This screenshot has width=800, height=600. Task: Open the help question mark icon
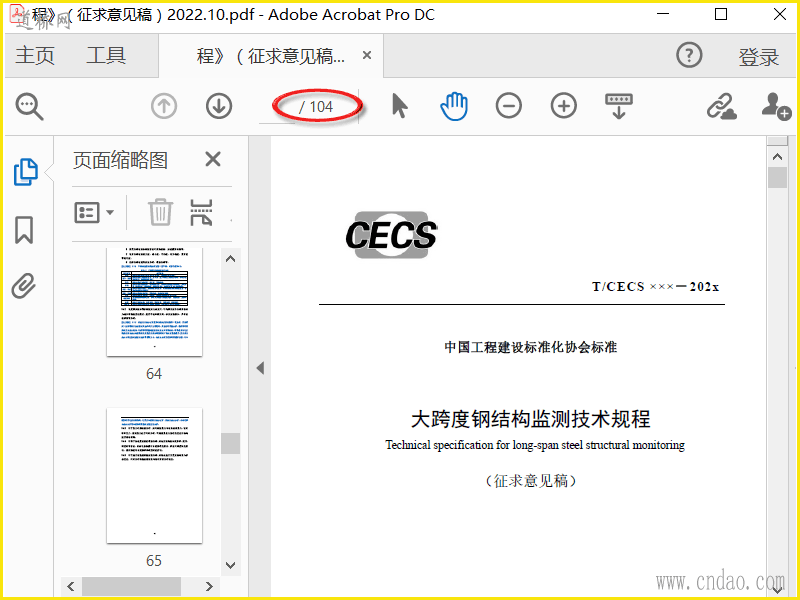tap(689, 55)
